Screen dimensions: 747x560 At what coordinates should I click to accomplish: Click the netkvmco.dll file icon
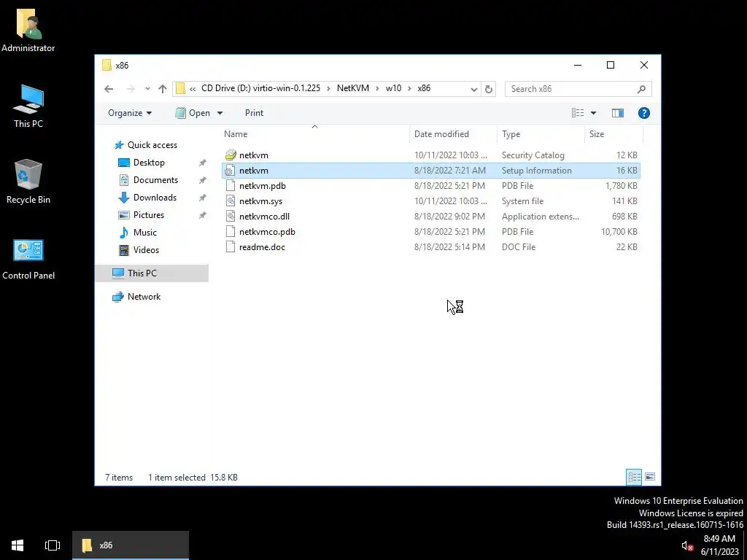point(231,216)
